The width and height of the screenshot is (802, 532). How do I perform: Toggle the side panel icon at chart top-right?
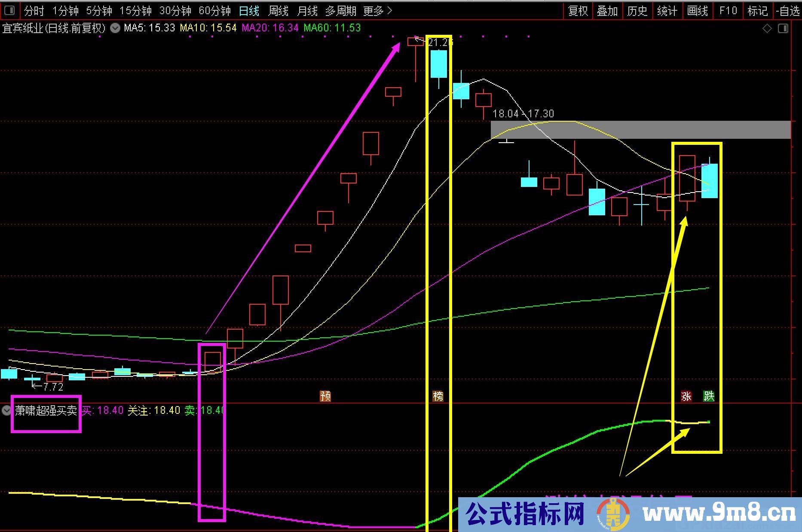coord(783,29)
